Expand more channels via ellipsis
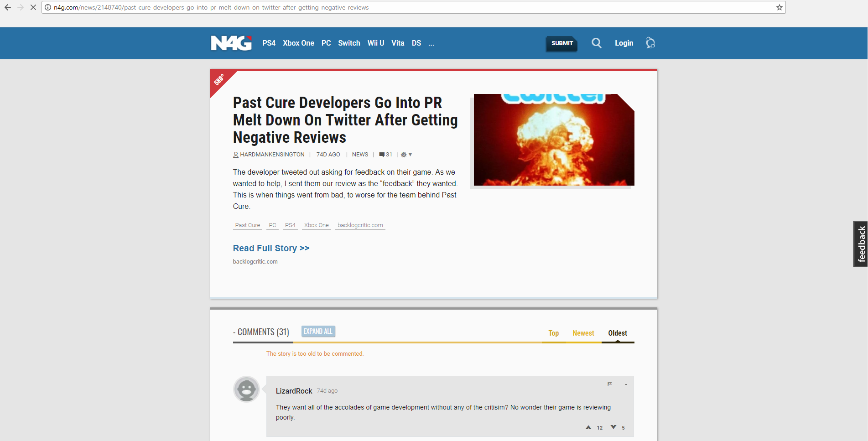The height and width of the screenshot is (441, 868). [x=431, y=43]
